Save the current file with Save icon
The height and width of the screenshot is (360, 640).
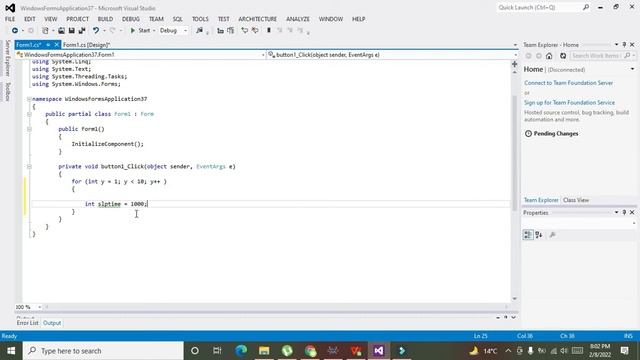pyautogui.click(x=71, y=31)
